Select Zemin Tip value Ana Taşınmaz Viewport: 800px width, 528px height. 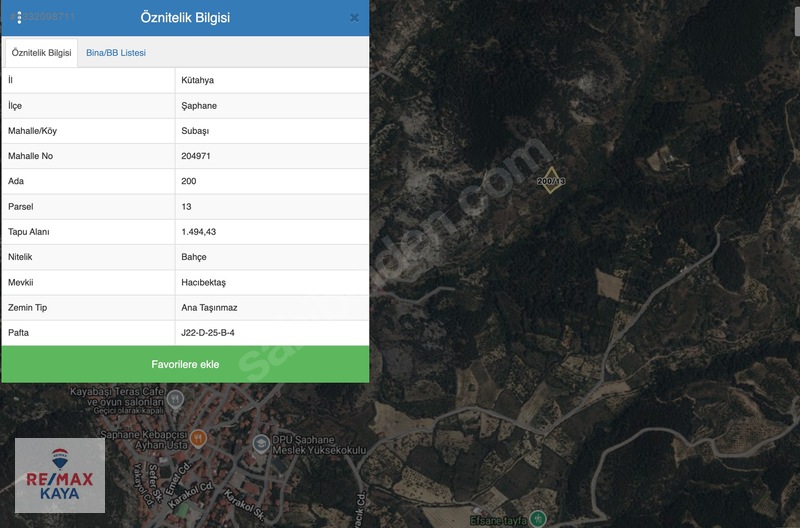[x=272, y=308]
